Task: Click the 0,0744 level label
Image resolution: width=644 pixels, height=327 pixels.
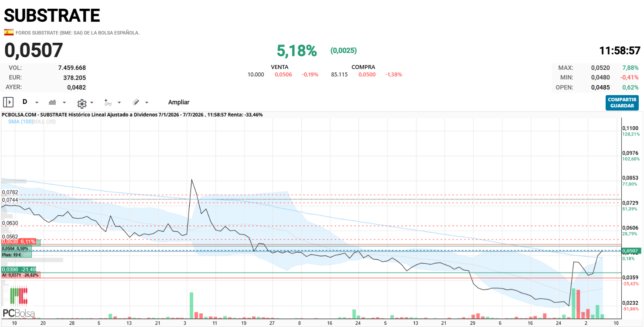Action: click(10, 200)
